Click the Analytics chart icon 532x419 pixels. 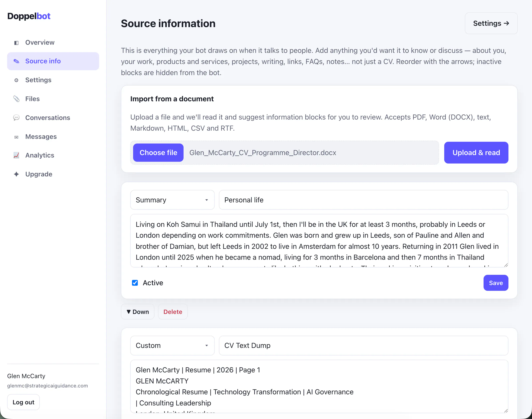pyautogui.click(x=16, y=155)
